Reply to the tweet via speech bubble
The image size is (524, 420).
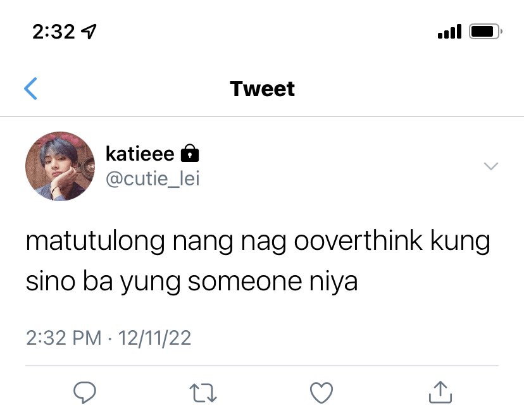point(85,392)
